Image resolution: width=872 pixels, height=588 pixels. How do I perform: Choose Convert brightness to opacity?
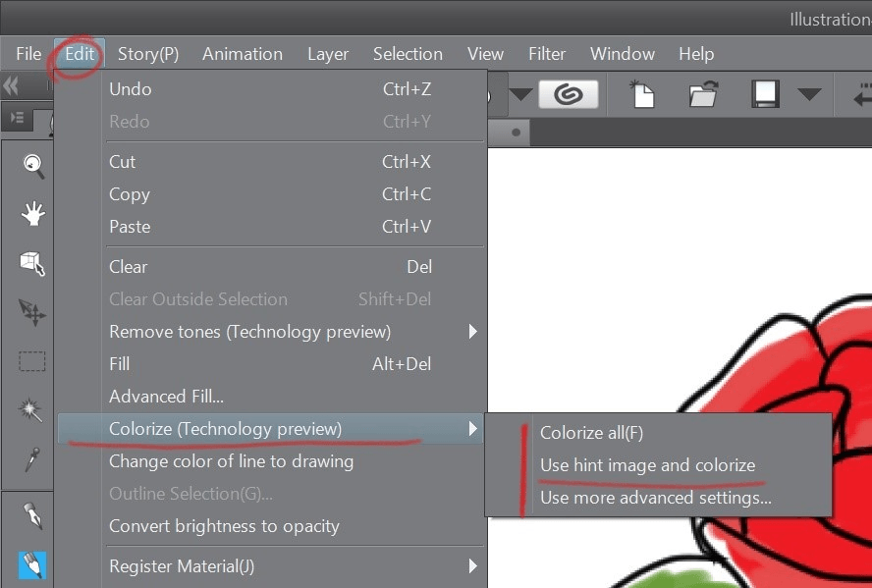(271, 526)
